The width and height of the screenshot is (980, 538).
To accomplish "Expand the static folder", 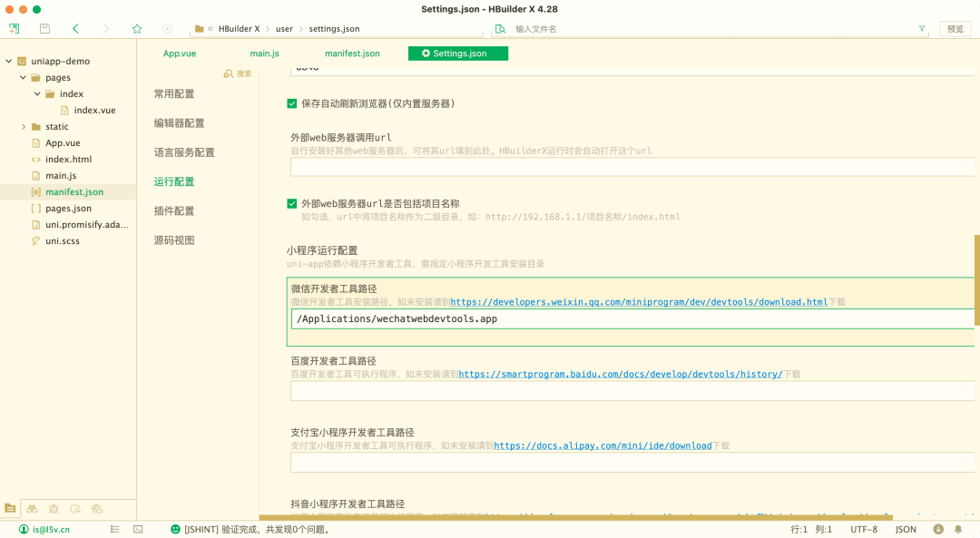I will (23, 127).
